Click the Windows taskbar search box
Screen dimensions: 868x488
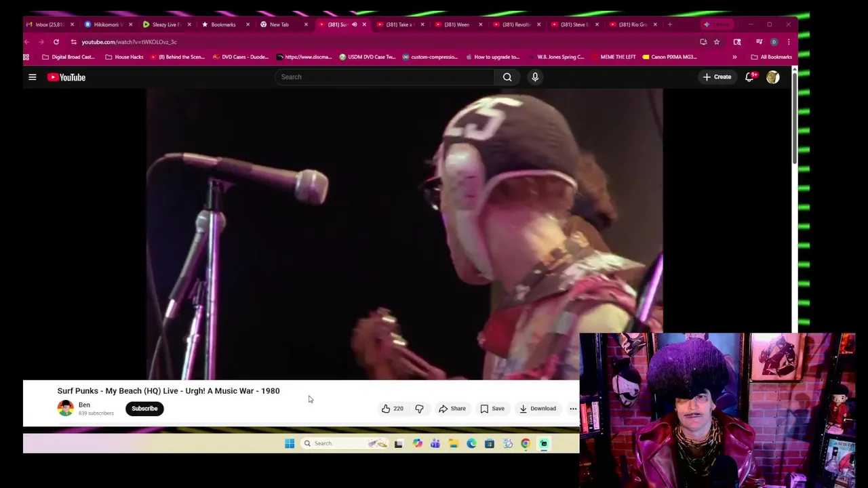click(344, 443)
